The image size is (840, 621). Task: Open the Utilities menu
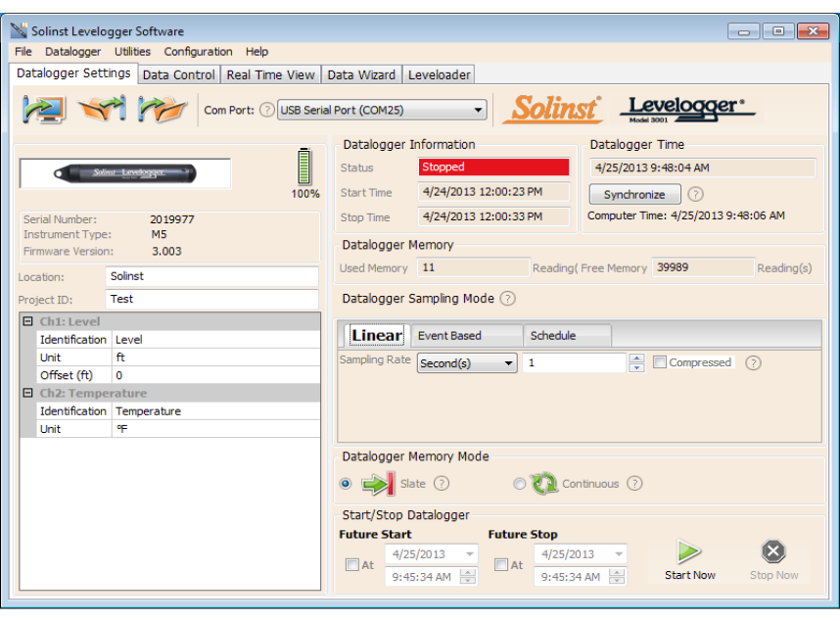point(132,52)
